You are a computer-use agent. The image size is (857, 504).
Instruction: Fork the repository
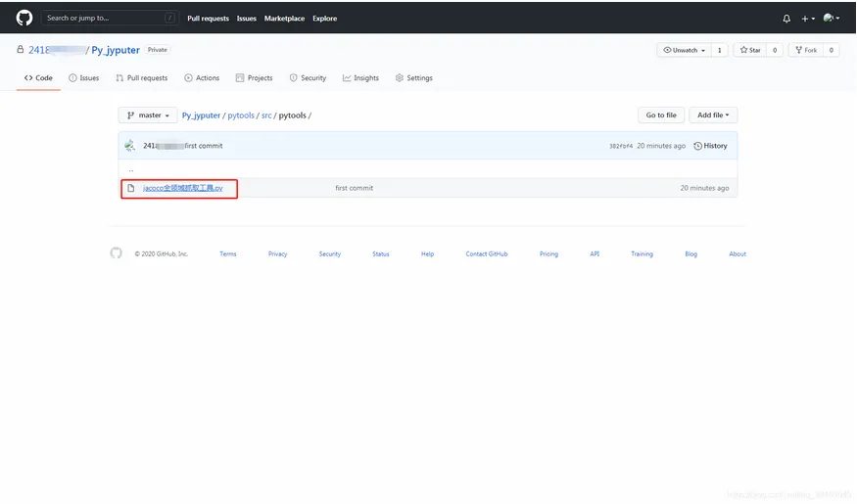pos(806,50)
